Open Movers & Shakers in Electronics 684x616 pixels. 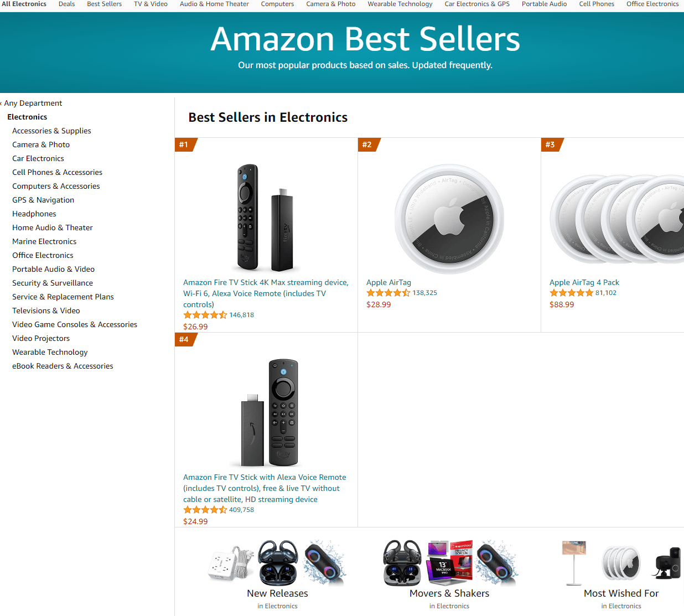tap(449, 593)
